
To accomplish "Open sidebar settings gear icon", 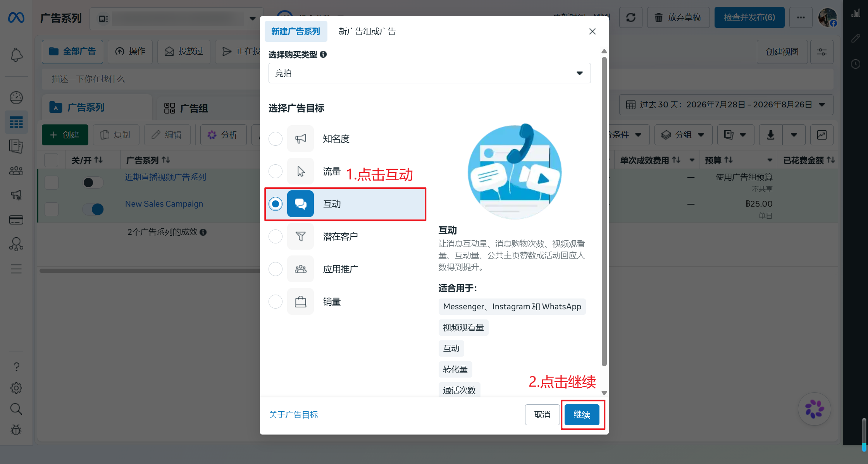I will pos(16,388).
